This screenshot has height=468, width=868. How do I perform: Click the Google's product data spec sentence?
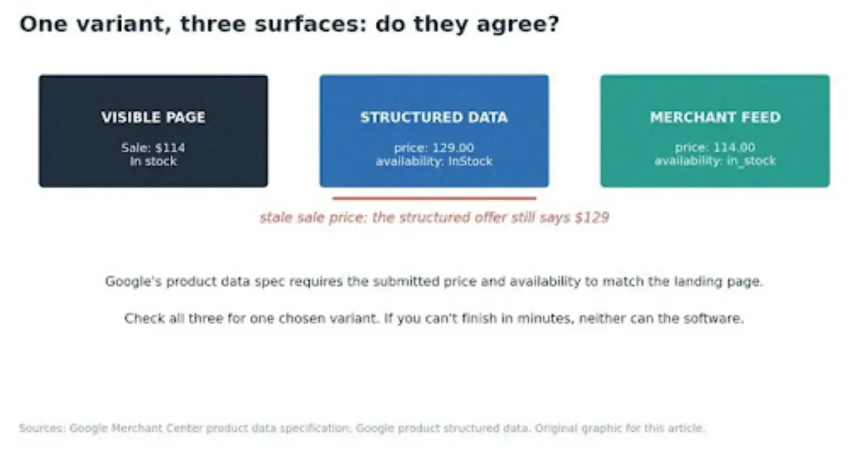(434, 282)
